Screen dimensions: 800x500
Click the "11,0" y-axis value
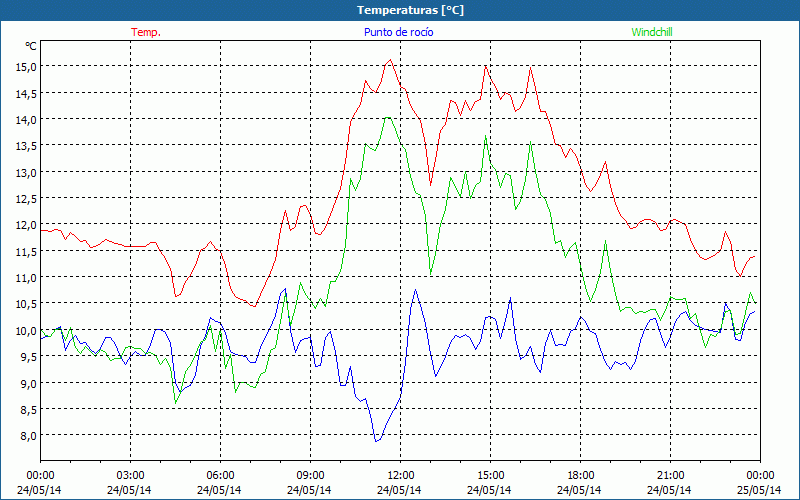pyautogui.click(x=26, y=278)
